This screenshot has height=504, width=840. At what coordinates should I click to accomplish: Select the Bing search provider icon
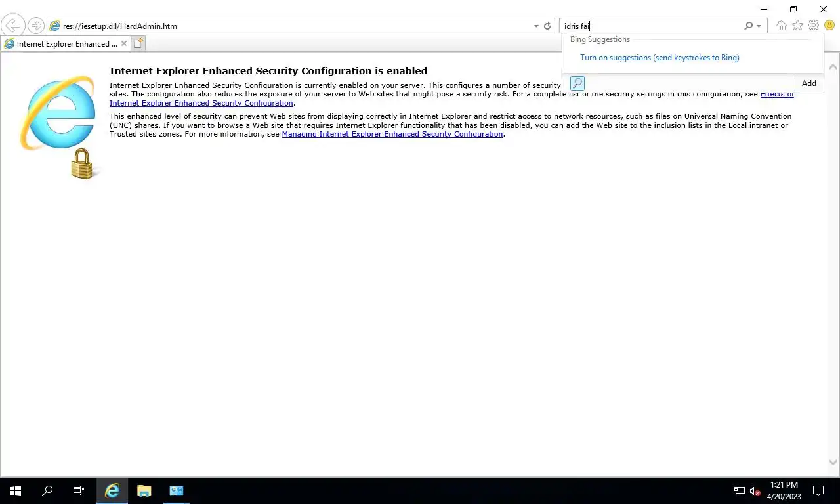(x=577, y=83)
